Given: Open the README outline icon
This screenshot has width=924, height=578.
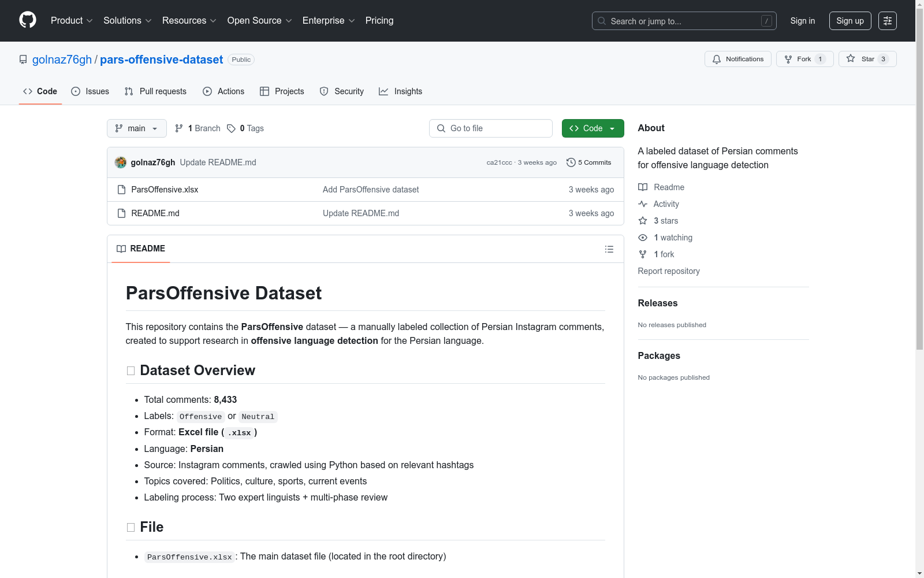Looking at the screenshot, I should [x=609, y=249].
